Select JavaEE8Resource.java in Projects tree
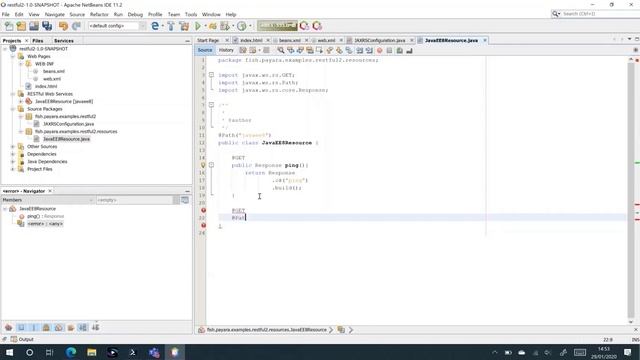The width and height of the screenshot is (640, 360). point(66,139)
